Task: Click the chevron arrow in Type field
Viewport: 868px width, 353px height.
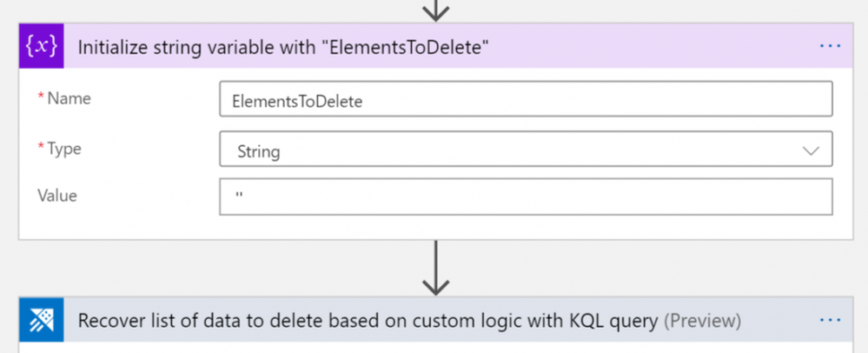Action: (x=811, y=150)
